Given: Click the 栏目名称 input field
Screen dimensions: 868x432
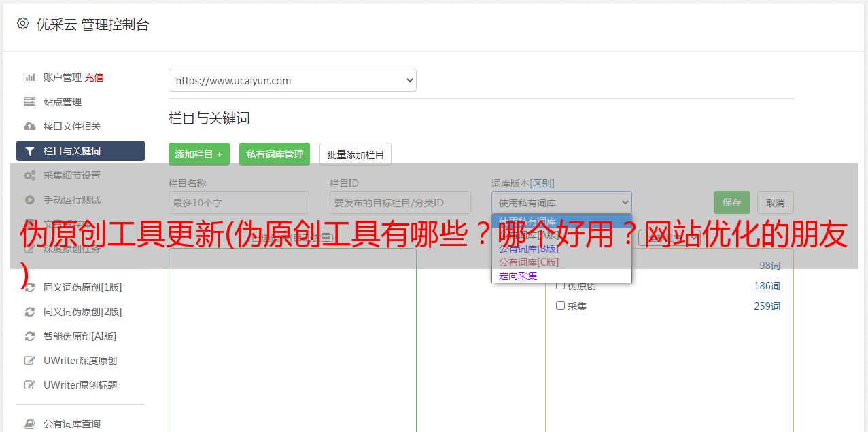Looking at the screenshot, I should [239, 202].
